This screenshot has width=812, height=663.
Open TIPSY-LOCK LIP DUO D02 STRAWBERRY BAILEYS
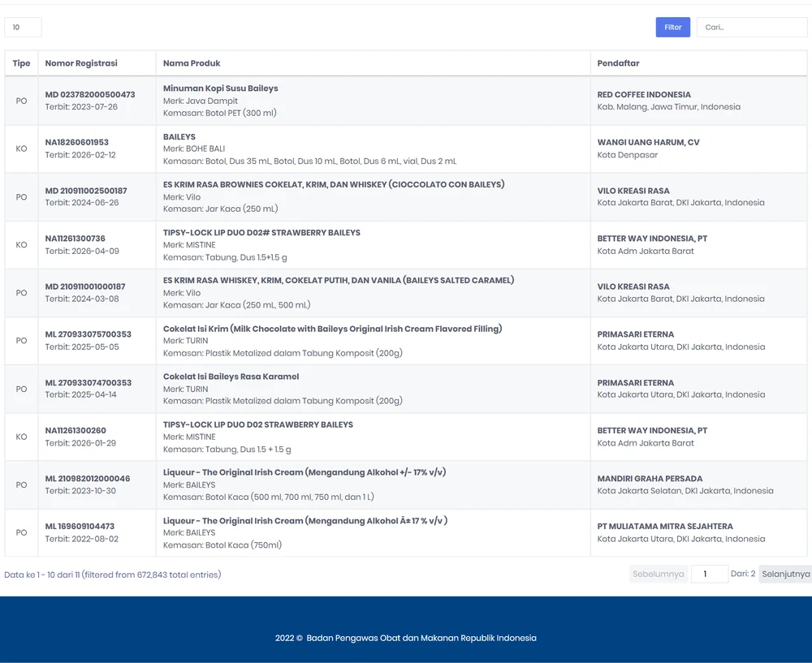click(x=258, y=425)
